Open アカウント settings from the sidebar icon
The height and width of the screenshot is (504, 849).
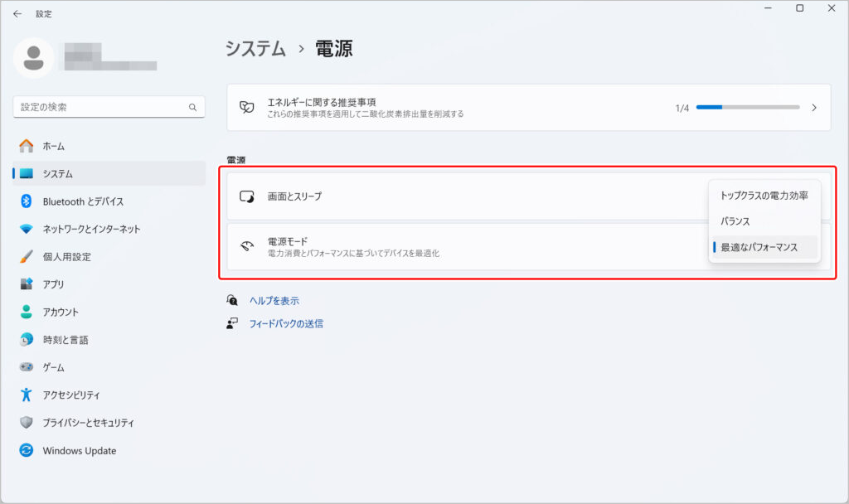click(27, 312)
